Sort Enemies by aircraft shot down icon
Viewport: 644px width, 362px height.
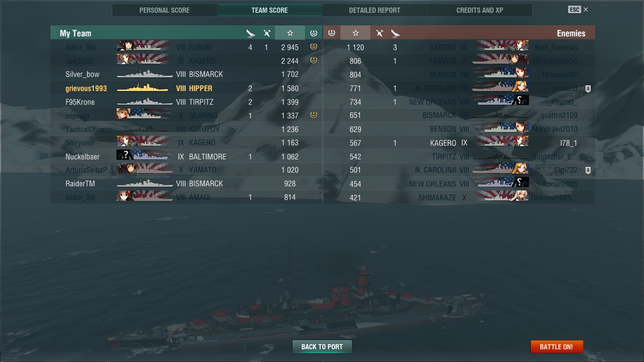tap(380, 33)
